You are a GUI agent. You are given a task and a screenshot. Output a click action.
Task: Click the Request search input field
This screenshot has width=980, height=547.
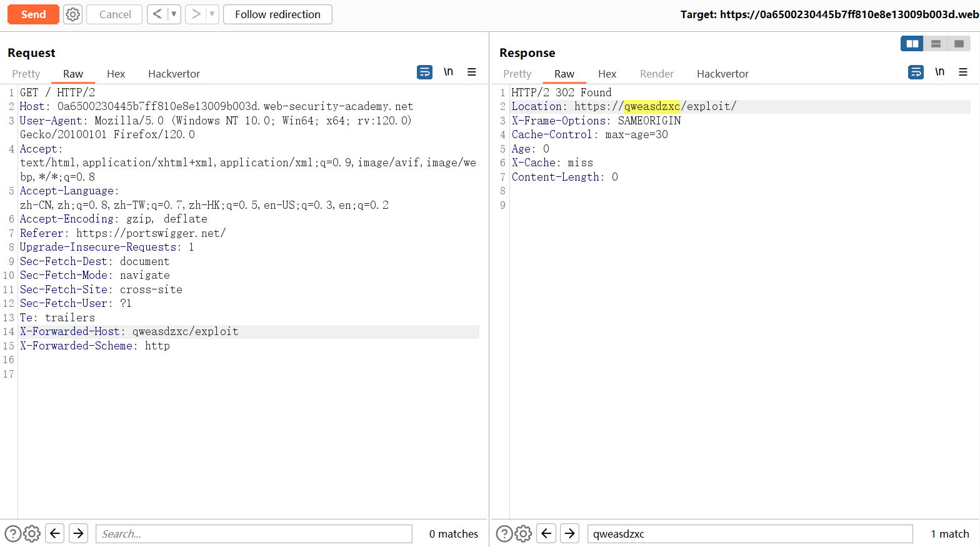click(x=254, y=534)
